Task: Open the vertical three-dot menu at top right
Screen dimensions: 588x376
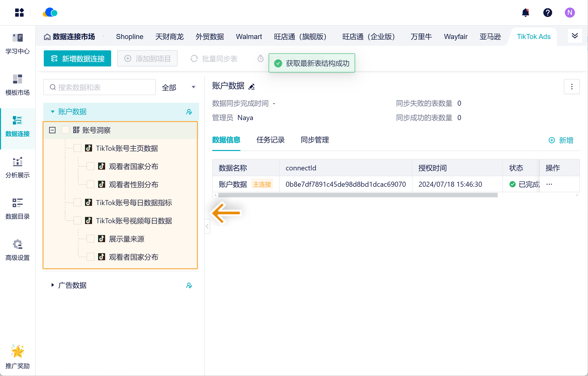Action: (572, 87)
